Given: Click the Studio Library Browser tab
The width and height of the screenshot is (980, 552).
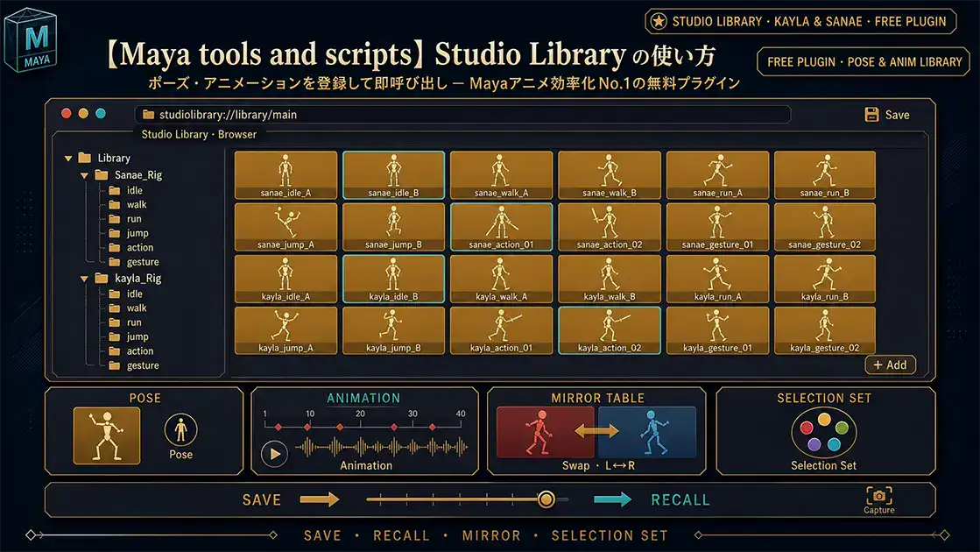Looking at the screenshot, I should point(199,134).
